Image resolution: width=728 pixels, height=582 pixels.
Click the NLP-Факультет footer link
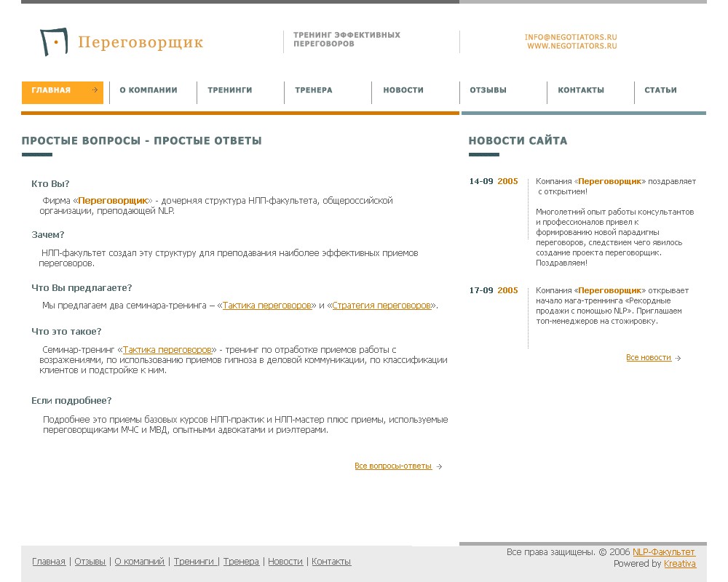[664, 552]
